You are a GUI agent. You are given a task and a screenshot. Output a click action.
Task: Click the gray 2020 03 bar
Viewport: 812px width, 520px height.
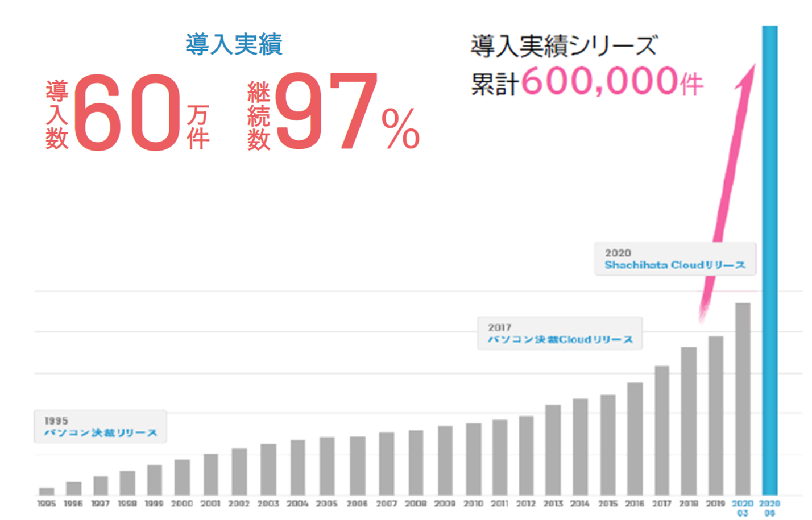(742, 398)
